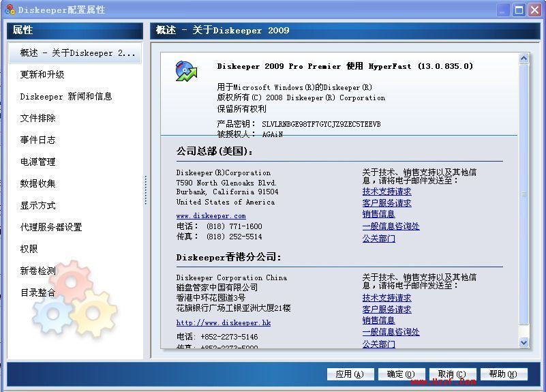The height and width of the screenshot is (392, 546).
Task: Open help with the 帮助(H) button
Action: click(x=504, y=374)
